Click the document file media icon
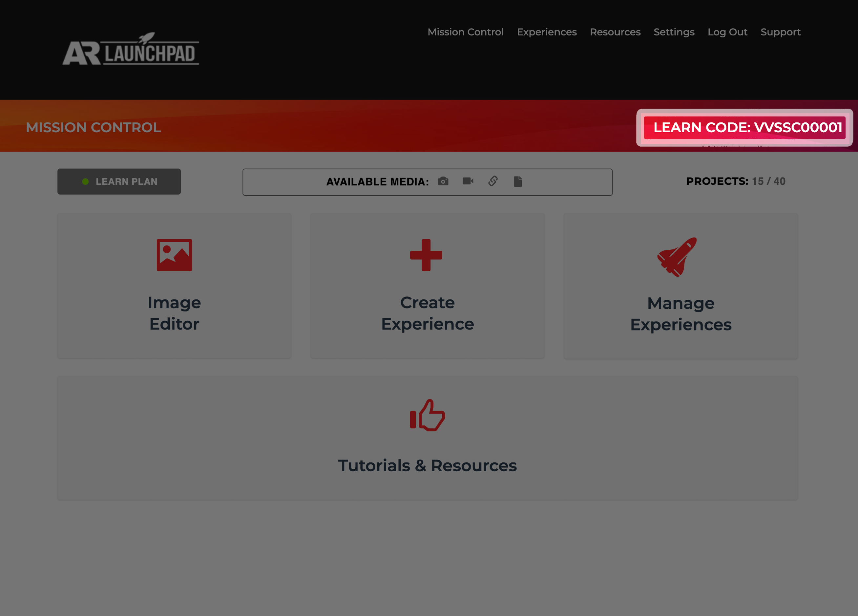The width and height of the screenshot is (858, 616). 518,181
